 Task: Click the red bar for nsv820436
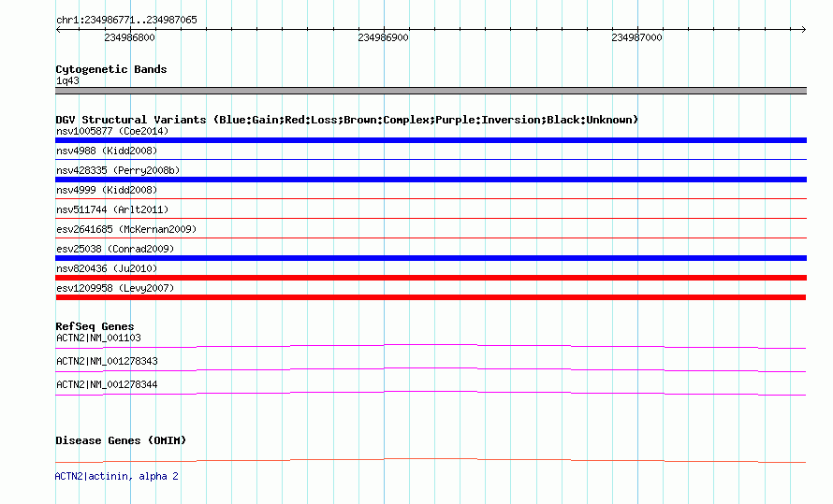pyautogui.click(x=431, y=278)
